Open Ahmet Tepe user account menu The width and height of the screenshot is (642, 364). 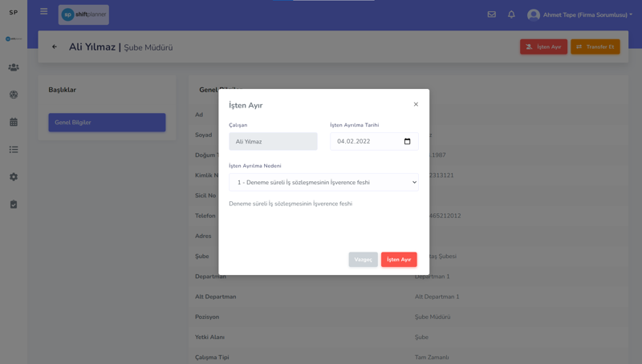579,14
